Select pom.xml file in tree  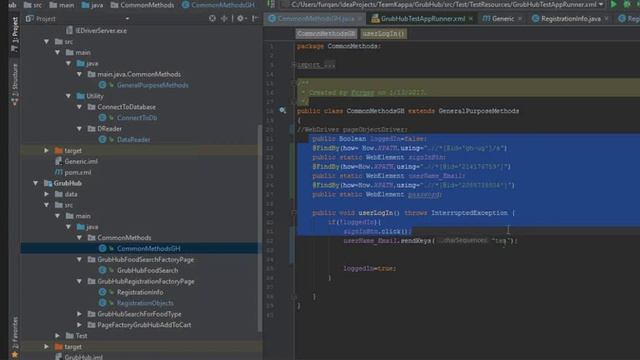(78, 172)
